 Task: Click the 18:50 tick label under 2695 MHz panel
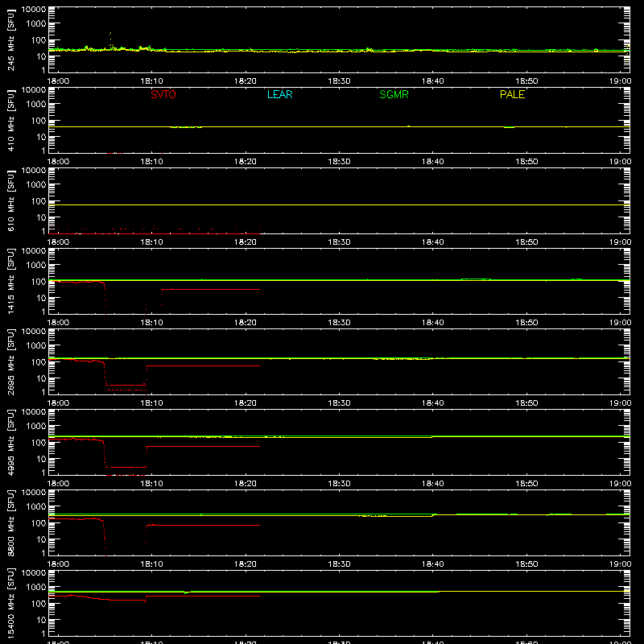526,403
